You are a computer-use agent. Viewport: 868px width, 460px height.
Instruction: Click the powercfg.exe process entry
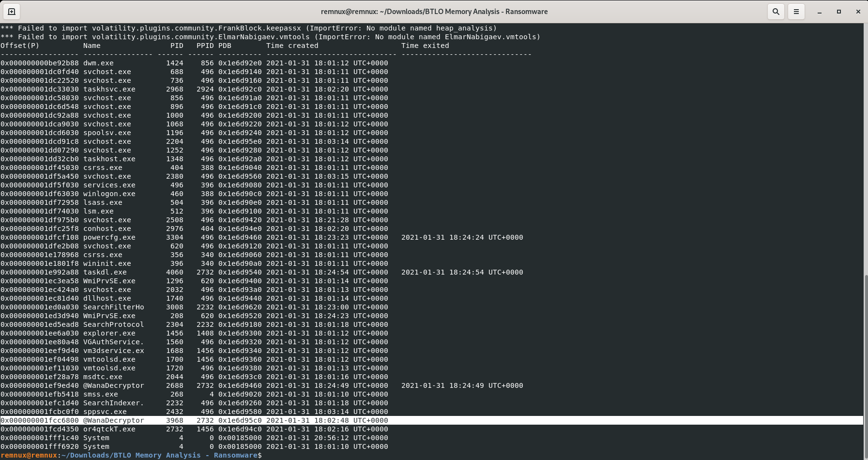pyautogui.click(x=109, y=237)
